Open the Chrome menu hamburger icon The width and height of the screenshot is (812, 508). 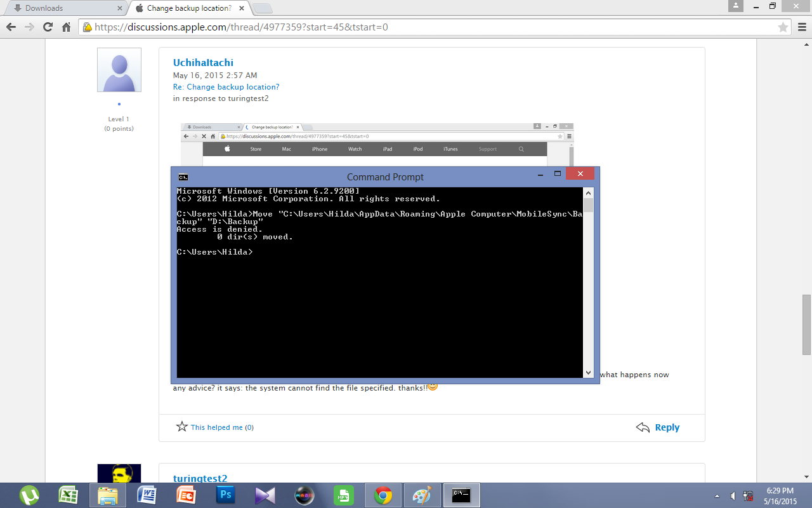802,27
